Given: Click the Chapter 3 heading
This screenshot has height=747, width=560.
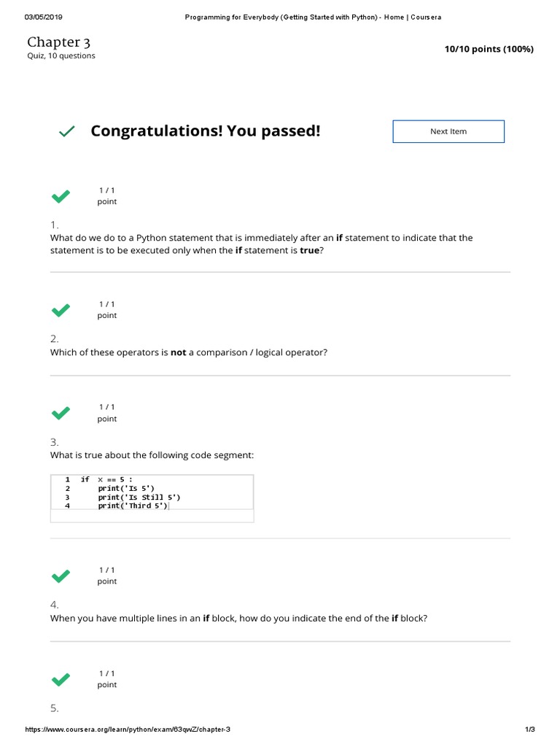Looking at the screenshot, I should click(59, 42).
